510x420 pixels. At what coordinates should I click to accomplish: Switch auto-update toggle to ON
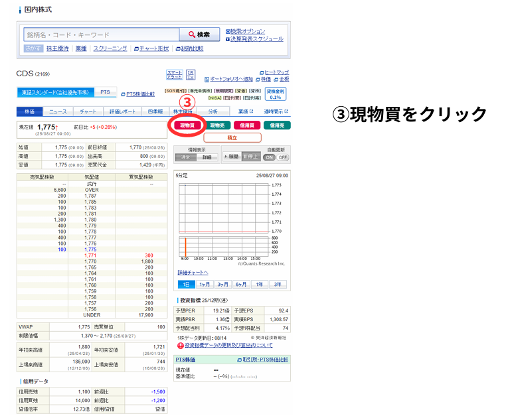click(x=269, y=157)
